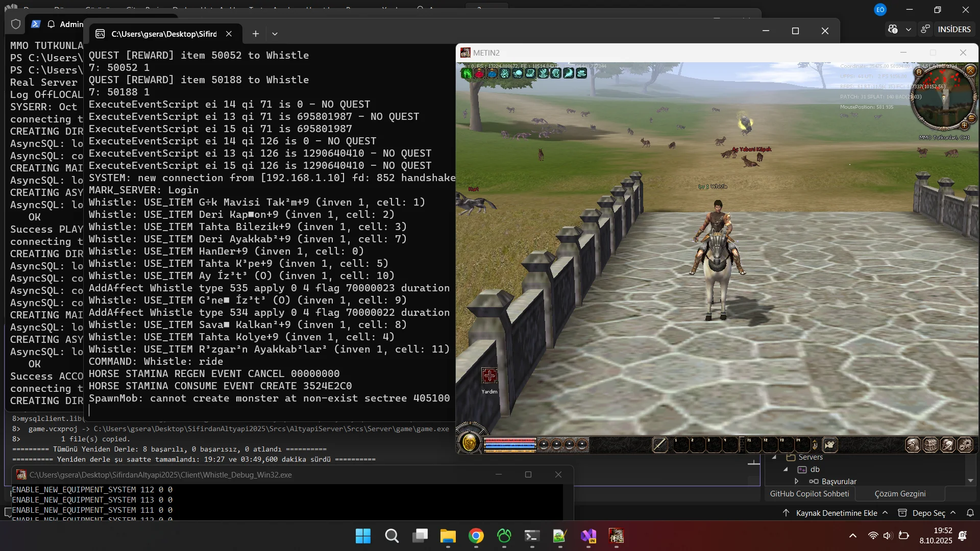Click the quickslot page up arrow stepper

pos(815,441)
